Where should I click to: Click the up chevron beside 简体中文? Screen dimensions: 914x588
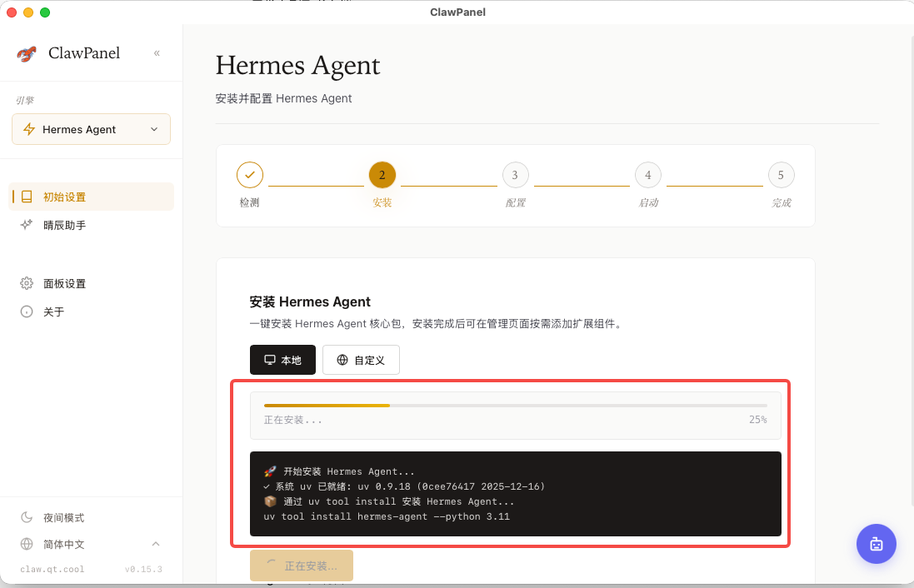156,544
